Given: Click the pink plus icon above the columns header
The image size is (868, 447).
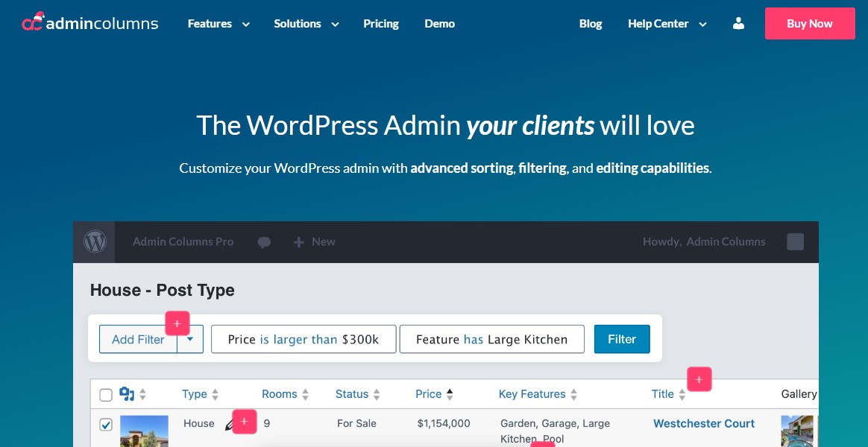Looking at the screenshot, I should pyautogui.click(x=699, y=379).
